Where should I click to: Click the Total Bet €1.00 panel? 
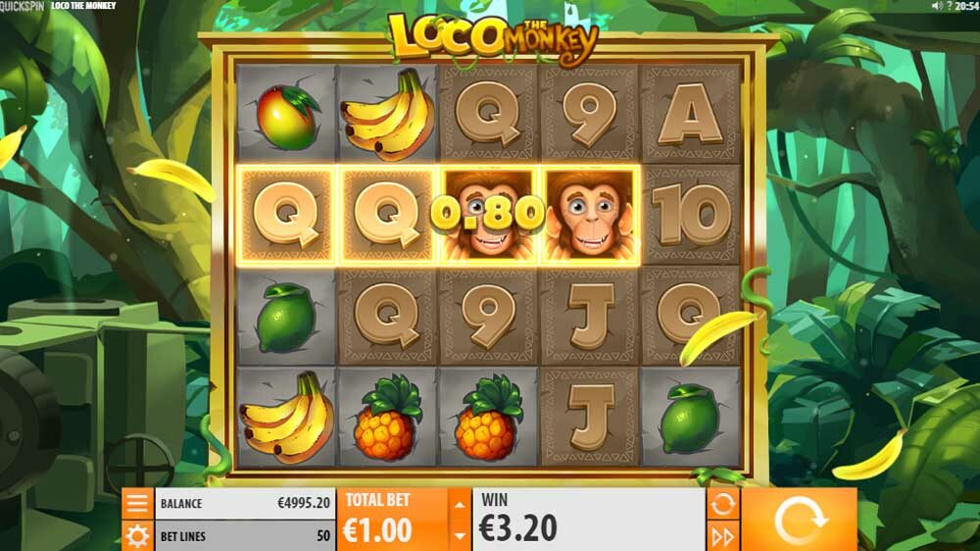[x=393, y=520]
